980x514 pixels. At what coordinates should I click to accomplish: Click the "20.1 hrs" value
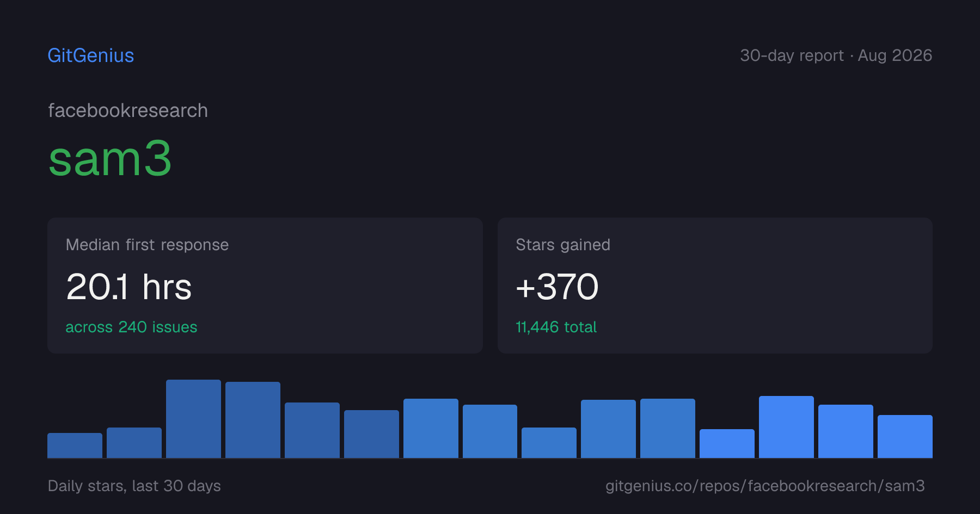pos(128,287)
